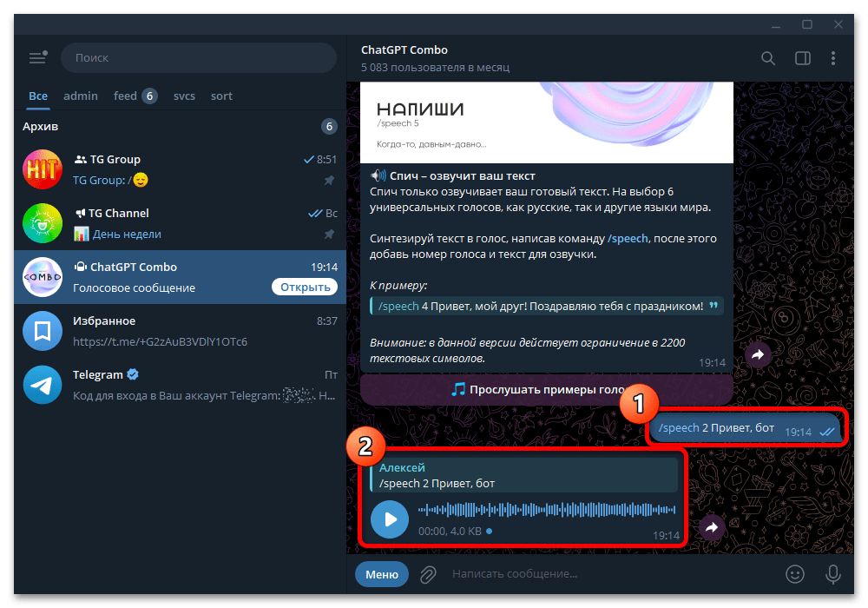The image size is (868, 608).
Task: Click the Алексей reply quote header
Action: (x=523, y=475)
